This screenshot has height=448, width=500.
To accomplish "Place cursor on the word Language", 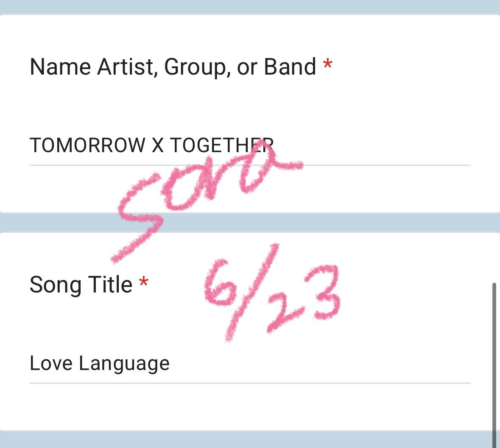I will coord(124,364).
